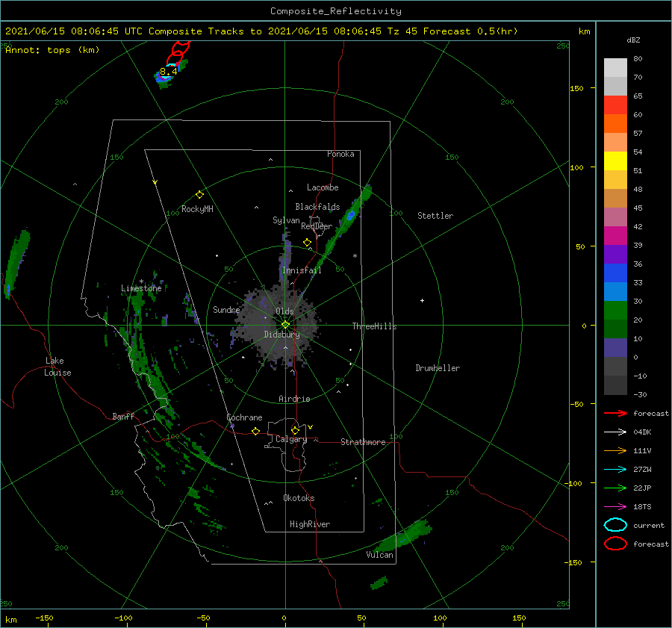Click the Banff label
672x628 pixels.
(123, 416)
